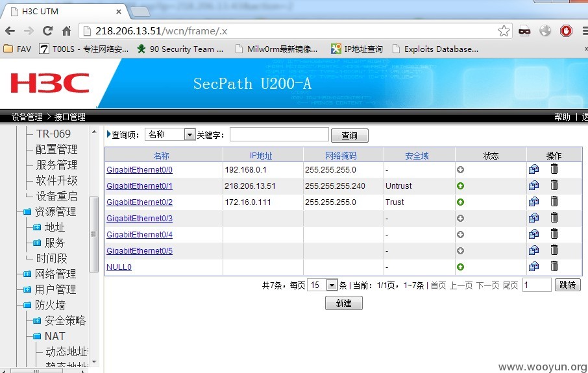Image resolution: width=588 pixels, height=373 pixels.
Task: Open edit icon in GigabitEthernet0/2 row
Action: 533,202
